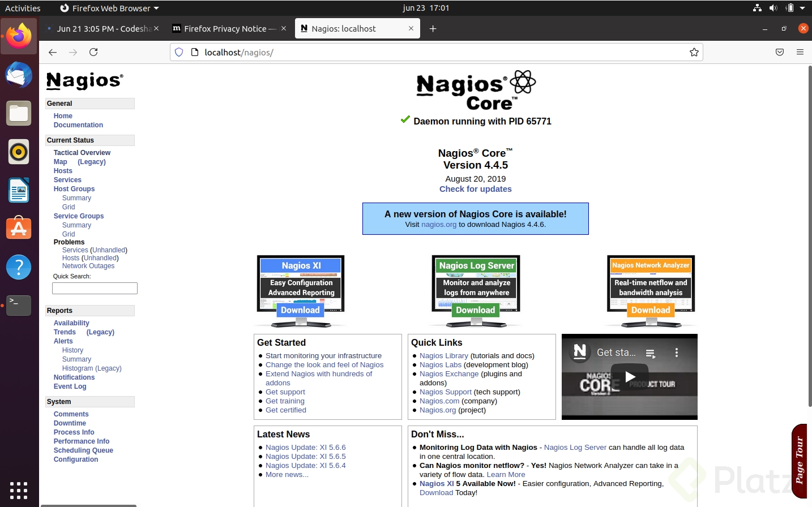Click the tracking protection shield icon
The image size is (812, 507).
click(x=179, y=52)
